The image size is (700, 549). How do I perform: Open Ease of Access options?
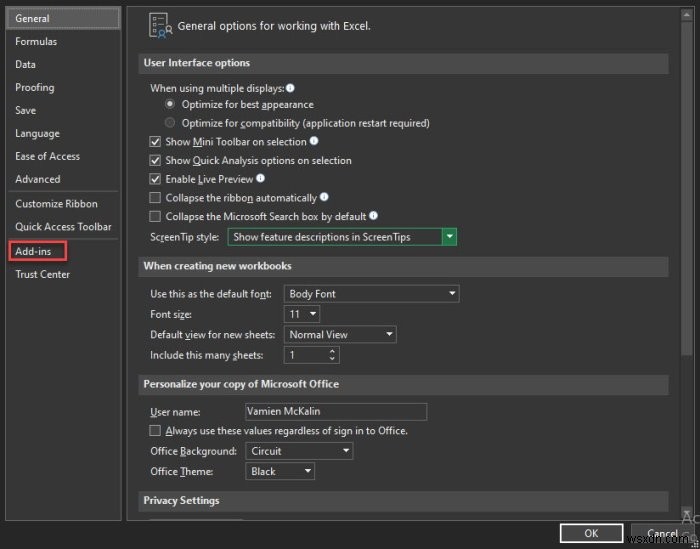pyautogui.click(x=63, y=156)
